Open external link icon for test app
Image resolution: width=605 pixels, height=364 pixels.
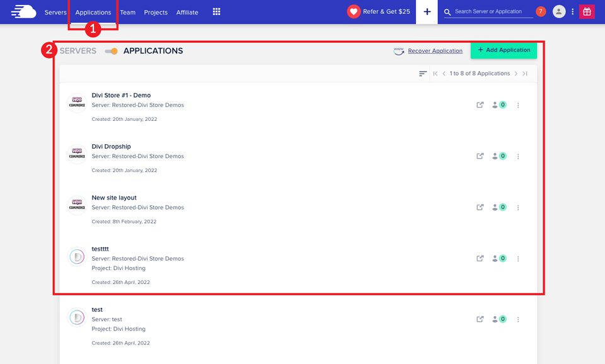[x=480, y=319]
